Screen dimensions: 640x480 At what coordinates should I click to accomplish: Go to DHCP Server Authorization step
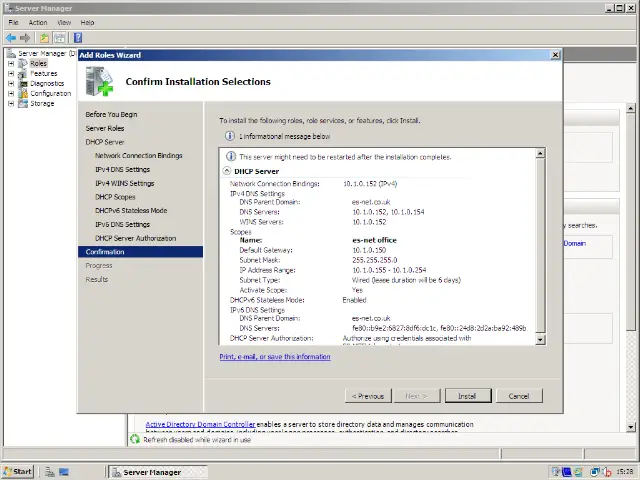pyautogui.click(x=136, y=238)
